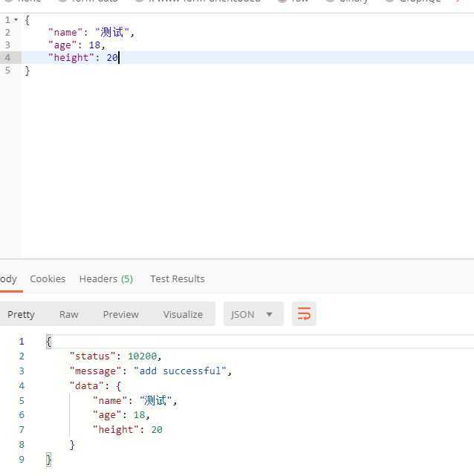Click response line 7 "height": 20
This screenshot has height=476, width=474.
(x=128, y=429)
